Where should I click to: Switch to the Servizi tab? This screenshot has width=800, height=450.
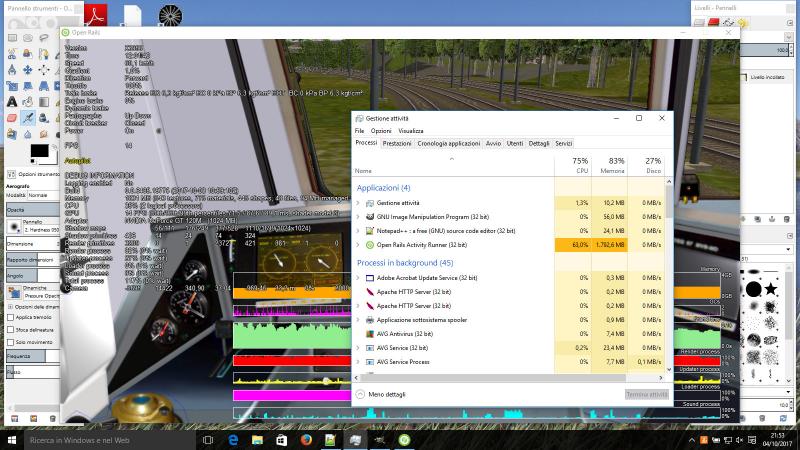(x=563, y=143)
